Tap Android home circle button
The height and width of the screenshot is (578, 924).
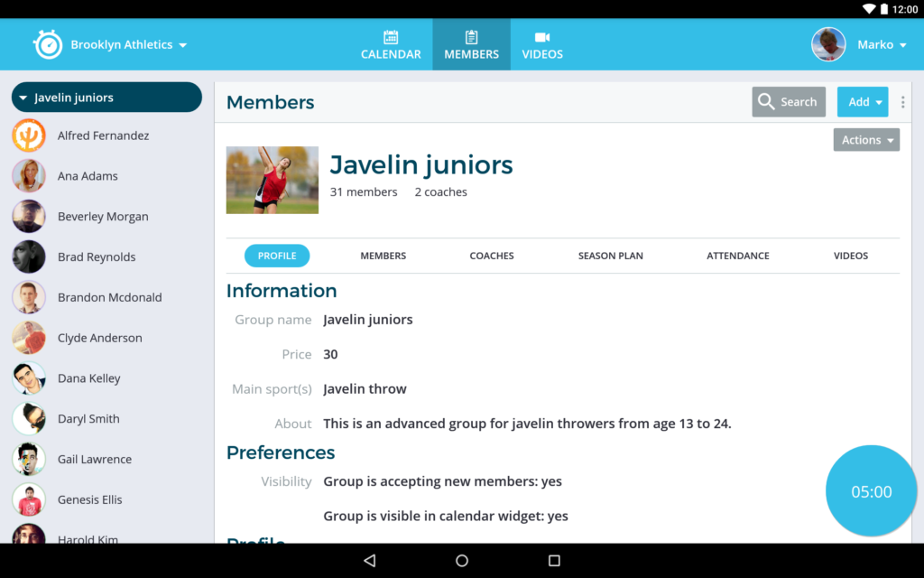coord(462,561)
